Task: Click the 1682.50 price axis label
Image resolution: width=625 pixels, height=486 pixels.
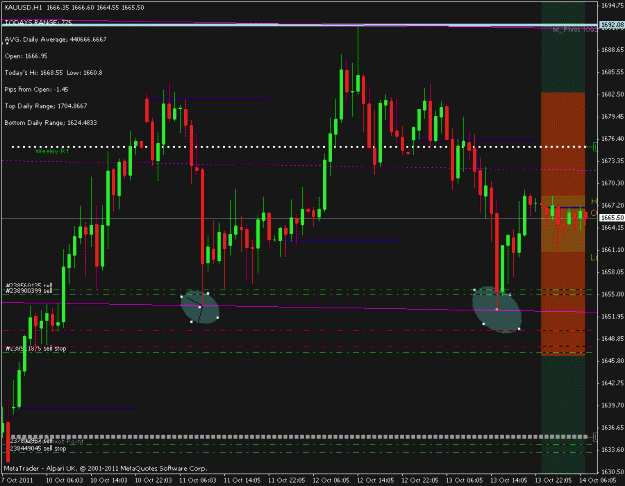Action: 612,94
